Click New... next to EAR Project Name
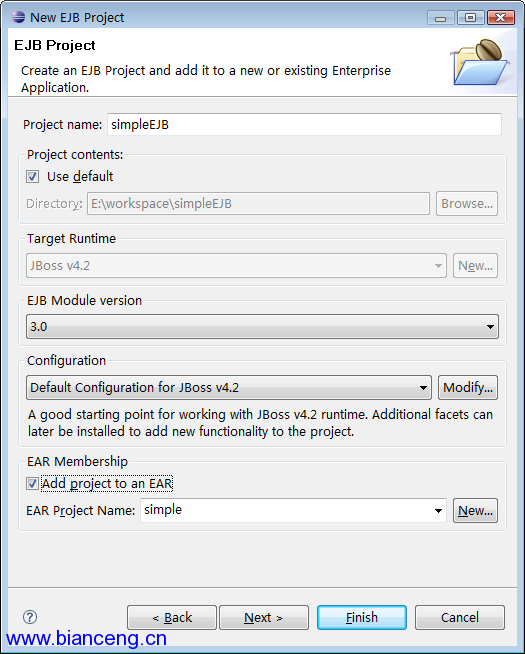525x654 pixels. [x=475, y=511]
